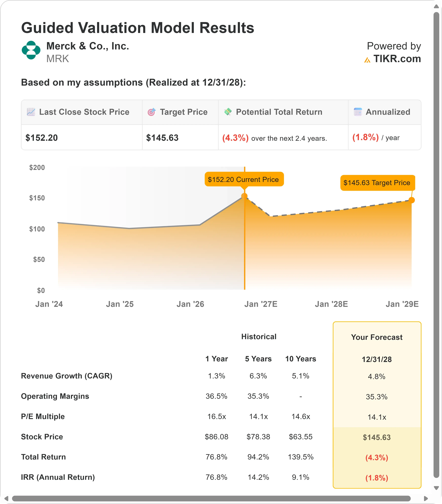Click the $152.20 Current Price chart label
Screen dimensions: 442x504
[x=244, y=179]
